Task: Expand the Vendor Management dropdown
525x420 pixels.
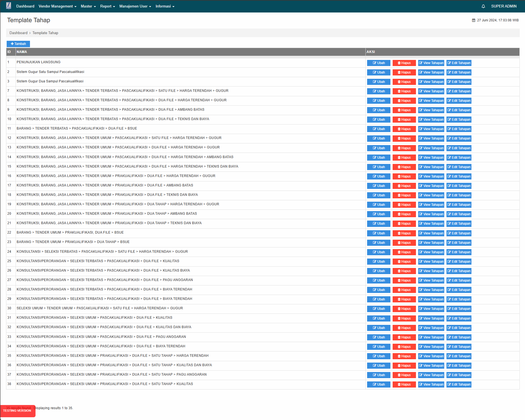Action: (x=57, y=6)
